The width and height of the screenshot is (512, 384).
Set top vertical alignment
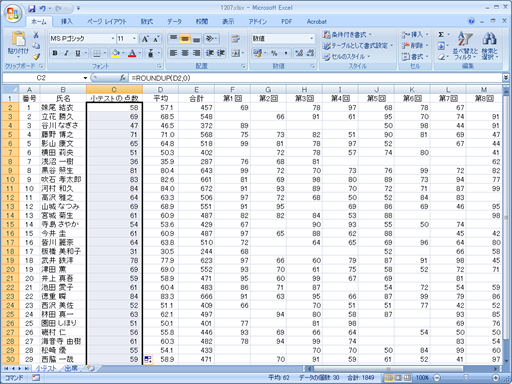[173, 39]
